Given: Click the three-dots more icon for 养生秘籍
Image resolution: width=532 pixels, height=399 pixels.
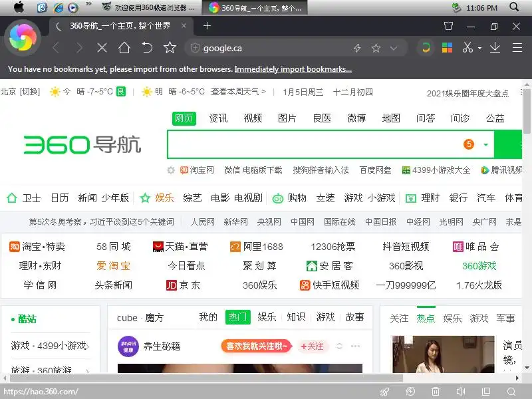Looking at the screenshot, I should (x=355, y=346).
